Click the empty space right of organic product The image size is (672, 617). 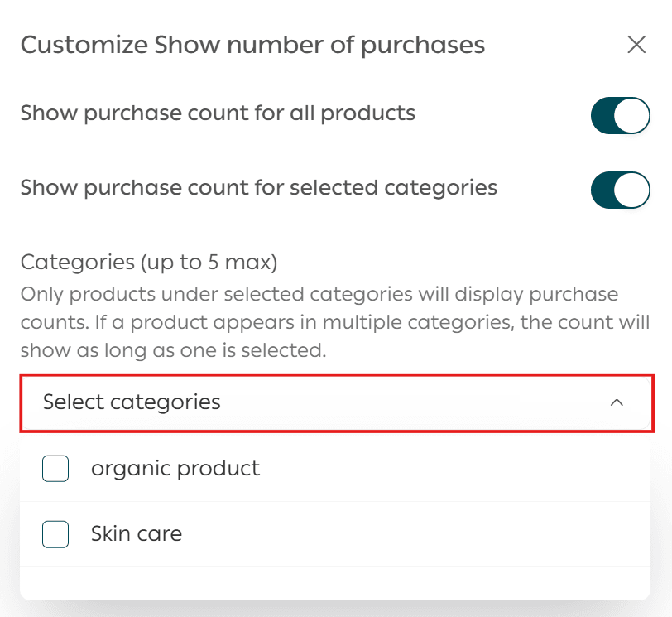pos(455,469)
